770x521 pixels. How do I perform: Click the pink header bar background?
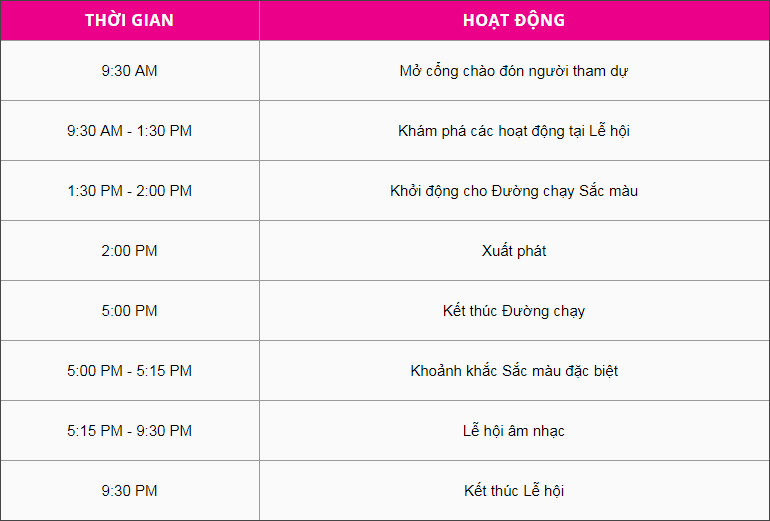[x=680, y=21]
